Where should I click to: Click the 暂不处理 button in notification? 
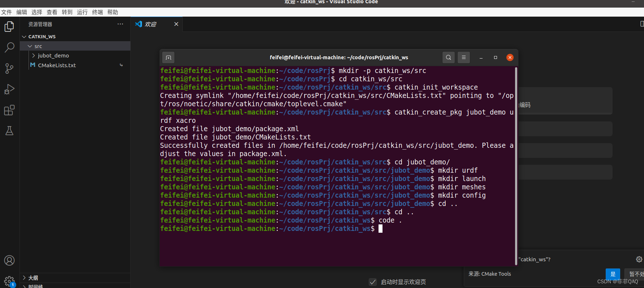click(635, 274)
